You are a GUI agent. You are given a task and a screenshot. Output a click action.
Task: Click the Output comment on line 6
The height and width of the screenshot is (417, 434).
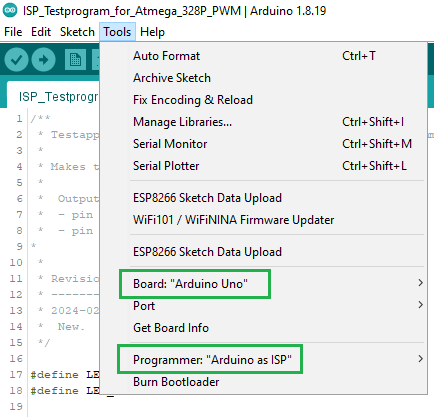(79, 199)
